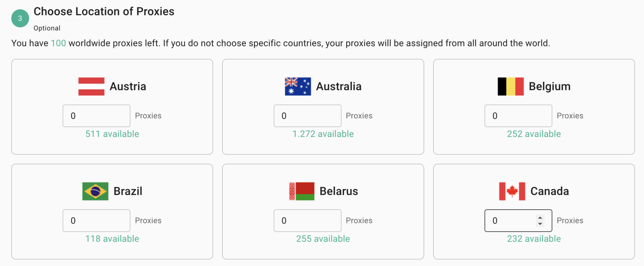Viewport: 644px width, 266px height.
Task: Click into the Brazil proxies field
Action: coord(96,221)
